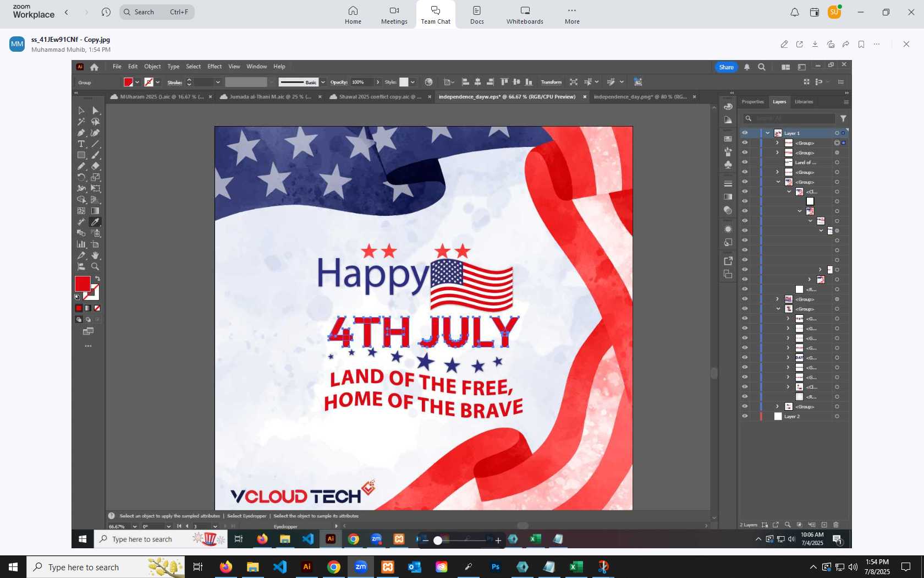Switch to the Libraries panel tab

804,102
